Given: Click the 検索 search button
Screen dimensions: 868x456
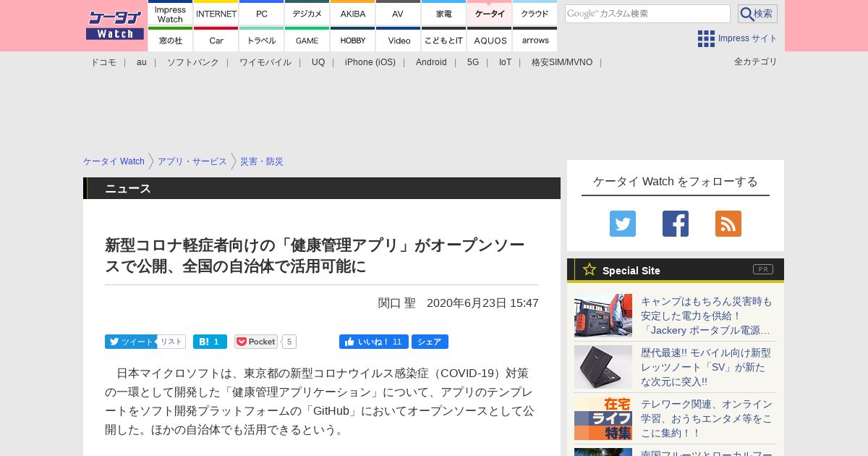Looking at the screenshot, I should [x=757, y=14].
